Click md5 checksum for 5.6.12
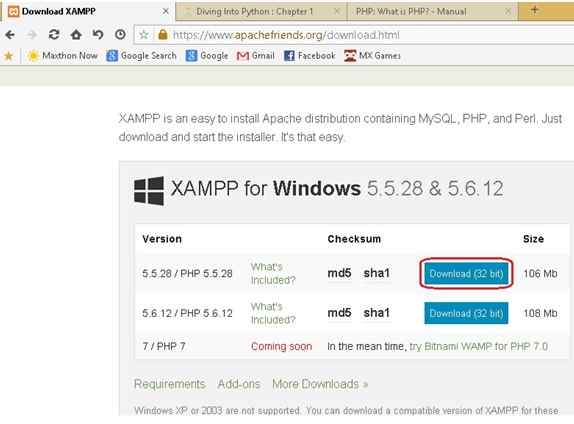574x424 pixels. coord(339,313)
